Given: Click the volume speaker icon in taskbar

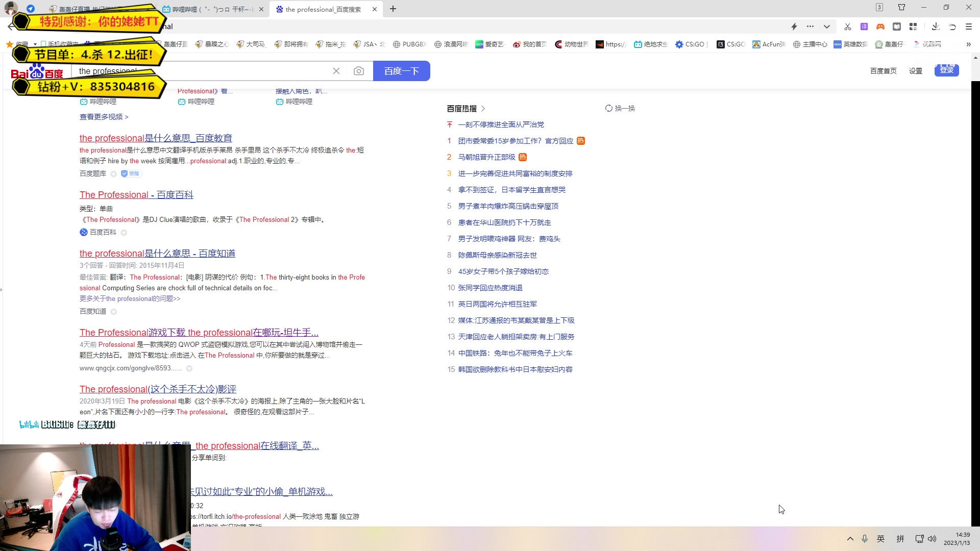Looking at the screenshot, I should coord(932,539).
